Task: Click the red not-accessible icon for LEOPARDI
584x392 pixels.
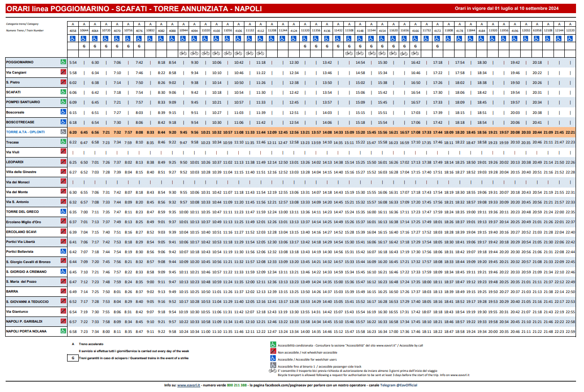Action: pos(63,162)
